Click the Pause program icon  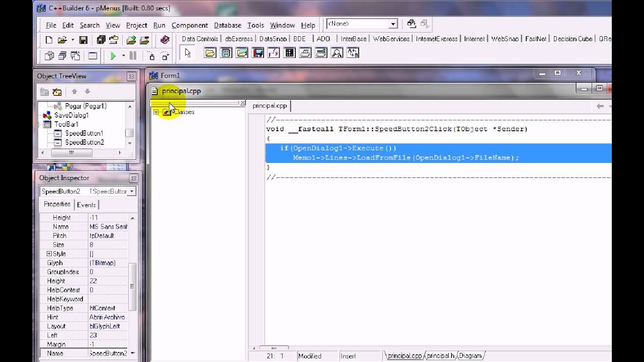coord(133,56)
